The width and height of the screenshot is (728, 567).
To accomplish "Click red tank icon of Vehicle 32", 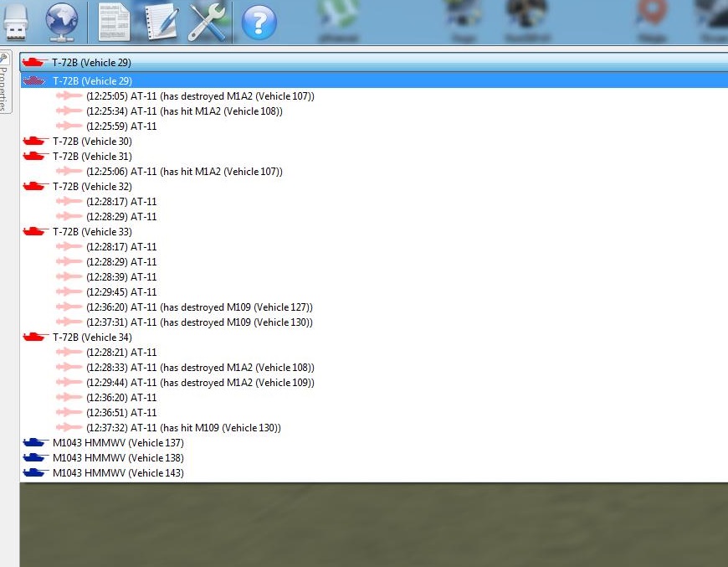I will [35, 187].
